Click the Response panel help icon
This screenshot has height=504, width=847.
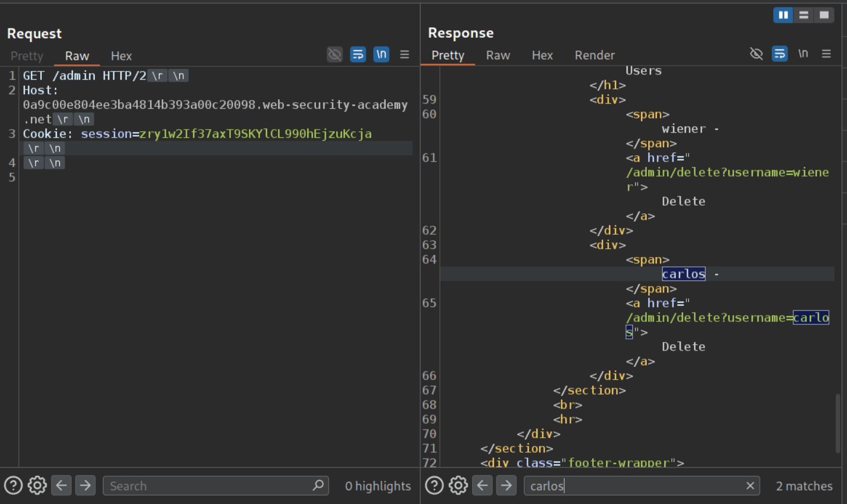pyautogui.click(x=435, y=485)
